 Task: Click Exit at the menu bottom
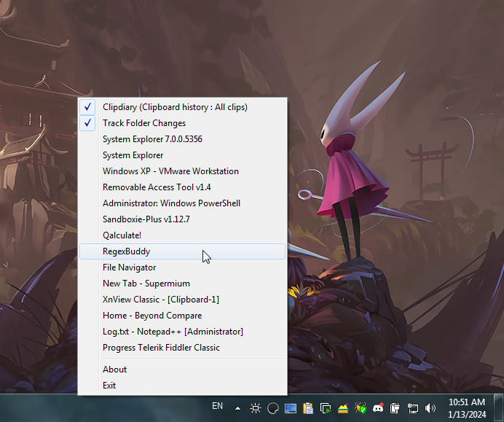pyautogui.click(x=109, y=386)
